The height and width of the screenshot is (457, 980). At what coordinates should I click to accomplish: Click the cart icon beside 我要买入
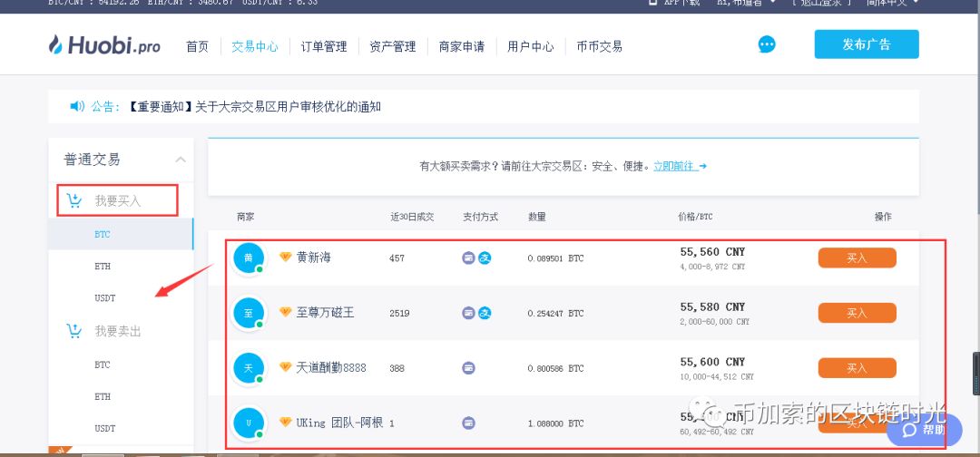[x=74, y=200]
